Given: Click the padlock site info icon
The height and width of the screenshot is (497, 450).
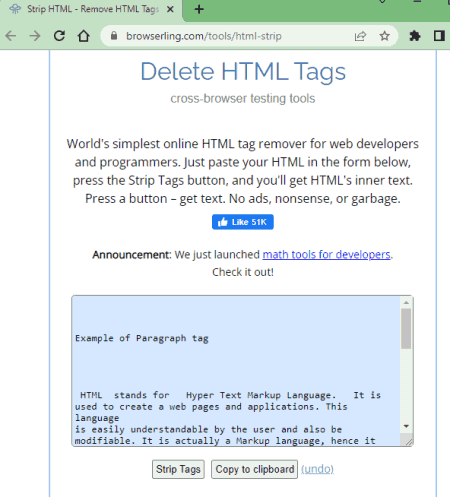Looking at the screenshot, I should pos(114,36).
